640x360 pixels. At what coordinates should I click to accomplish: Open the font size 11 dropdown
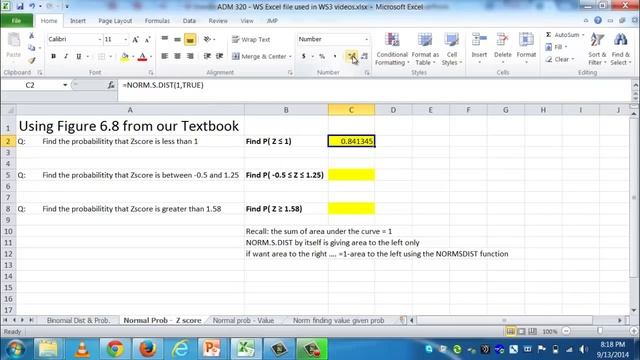tap(125, 40)
